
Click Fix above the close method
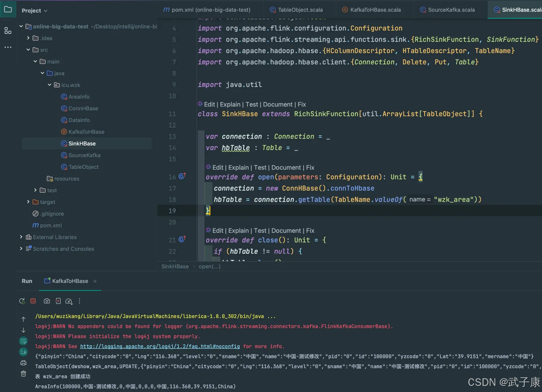coord(310,231)
